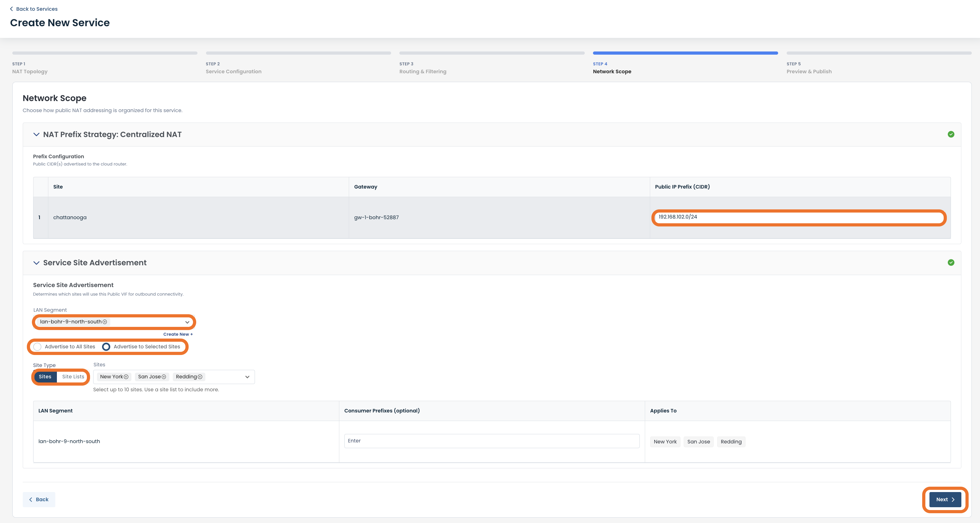Go to Step 2 Service Configuration

298,63
